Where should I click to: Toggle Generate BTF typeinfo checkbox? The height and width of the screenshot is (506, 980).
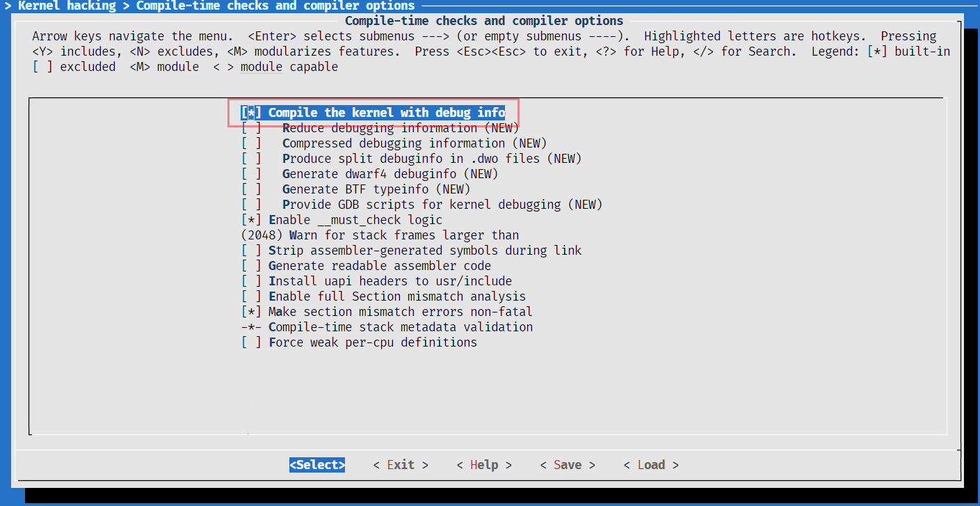pos(252,189)
